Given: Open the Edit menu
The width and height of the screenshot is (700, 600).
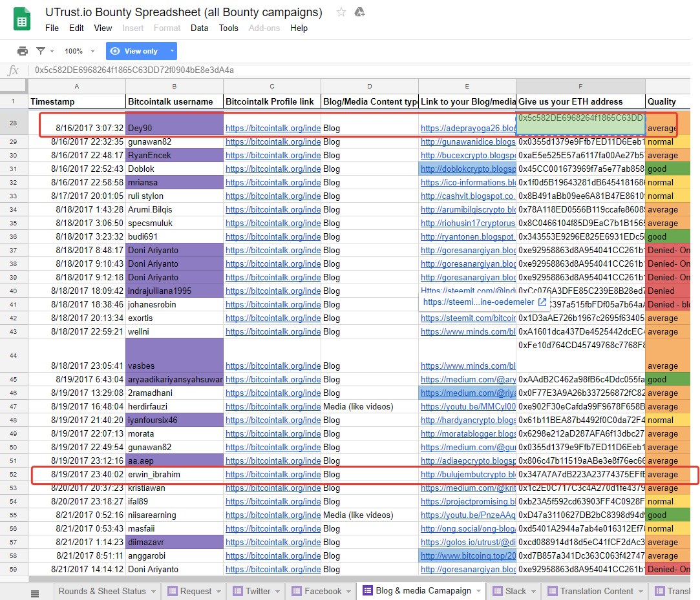Looking at the screenshot, I should coord(76,28).
